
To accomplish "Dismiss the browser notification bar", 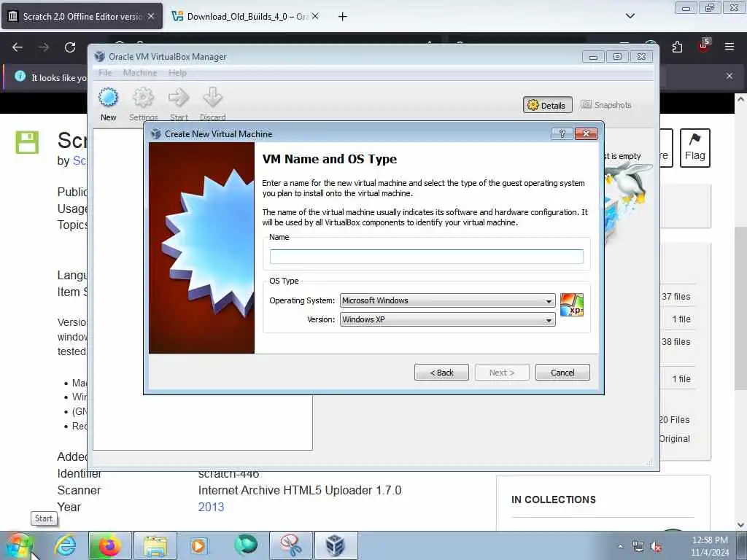I will coord(729,76).
